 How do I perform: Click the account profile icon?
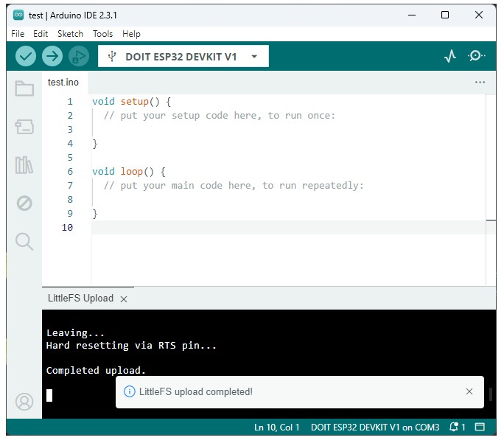pos(24,402)
